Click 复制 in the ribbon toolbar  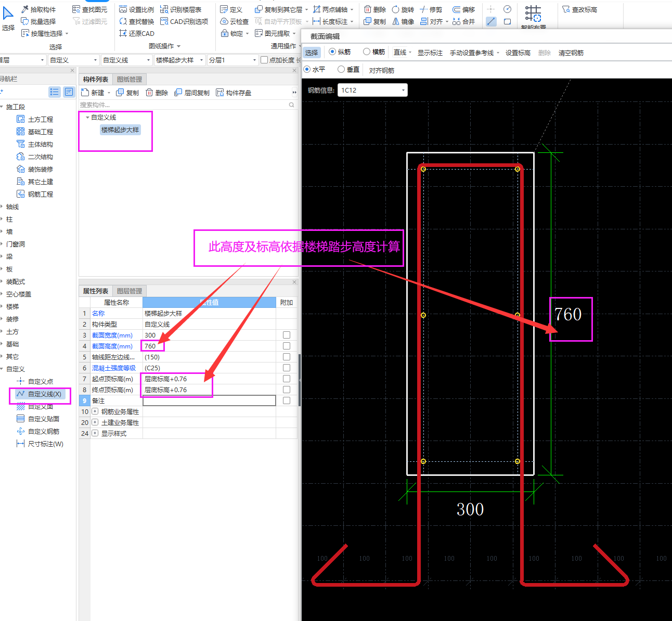(x=375, y=21)
